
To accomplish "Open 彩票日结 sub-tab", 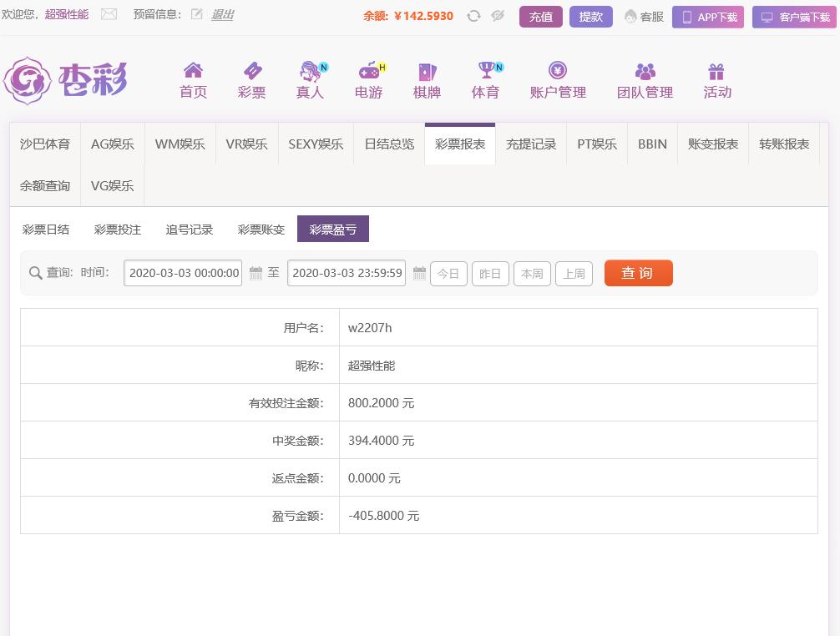I will [46, 230].
